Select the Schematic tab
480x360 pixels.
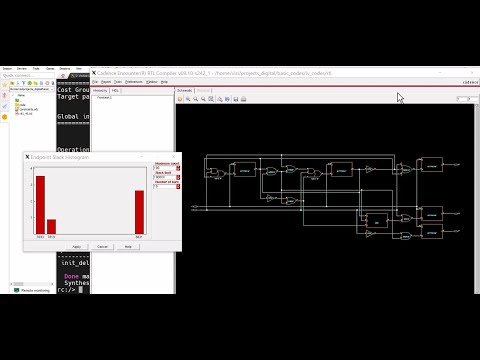[184, 90]
